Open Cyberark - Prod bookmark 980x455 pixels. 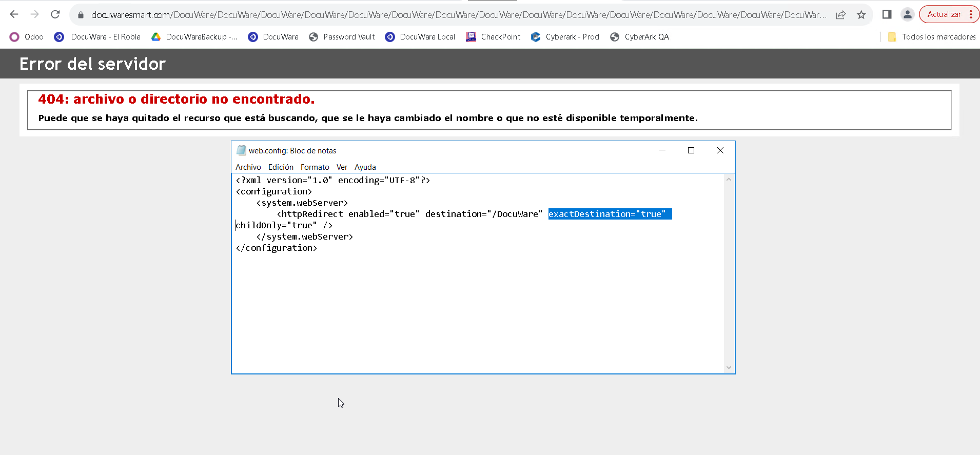pos(565,37)
